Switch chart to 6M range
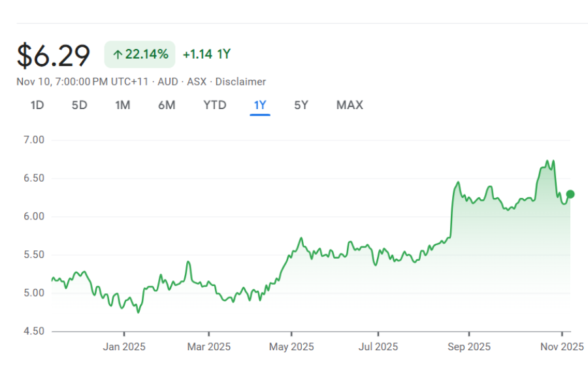588x392 pixels. click(167, 105)
